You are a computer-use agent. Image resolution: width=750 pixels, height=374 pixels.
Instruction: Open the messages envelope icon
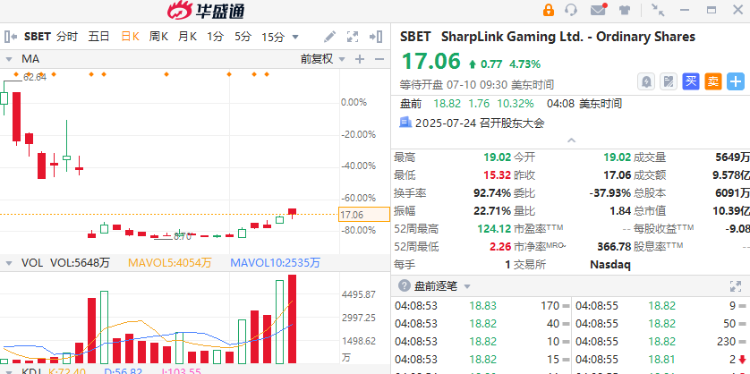[x=598, y=10]
